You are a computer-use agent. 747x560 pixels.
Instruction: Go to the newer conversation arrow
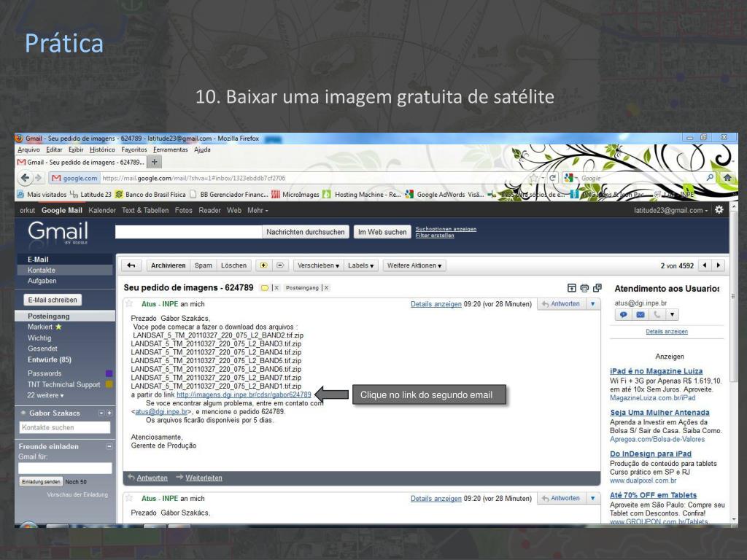pos(705,265)
